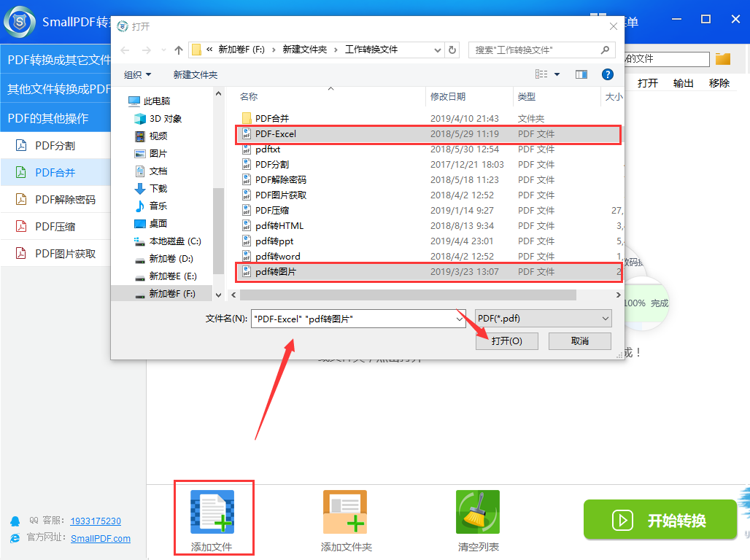Click the orange output folder icon in SmallPDF
The height and width of the screenshot is (560, 750).
[x=723, y=59]
